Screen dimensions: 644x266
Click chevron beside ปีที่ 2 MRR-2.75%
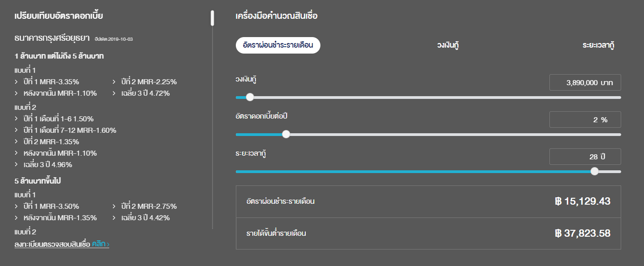point(114,206)
